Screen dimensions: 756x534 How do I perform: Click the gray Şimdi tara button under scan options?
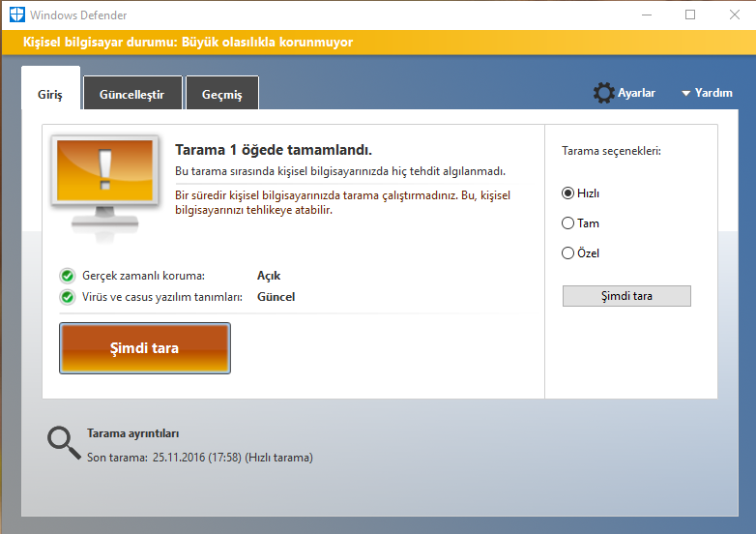point(626,296)
